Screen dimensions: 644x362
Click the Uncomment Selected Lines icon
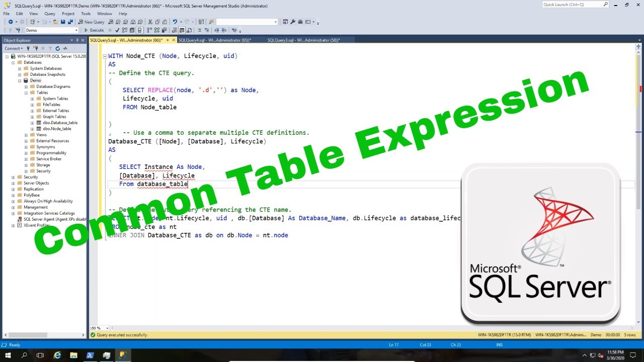207,30
